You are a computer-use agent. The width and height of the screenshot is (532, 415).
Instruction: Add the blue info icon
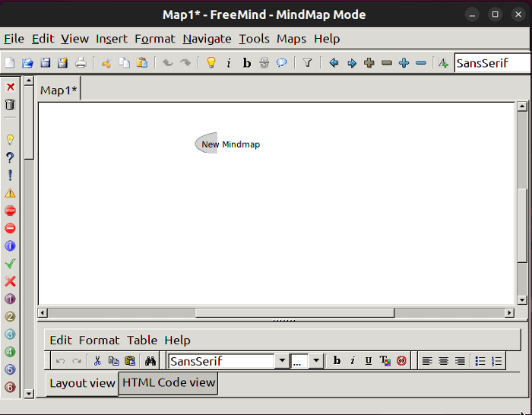(10, 246)
